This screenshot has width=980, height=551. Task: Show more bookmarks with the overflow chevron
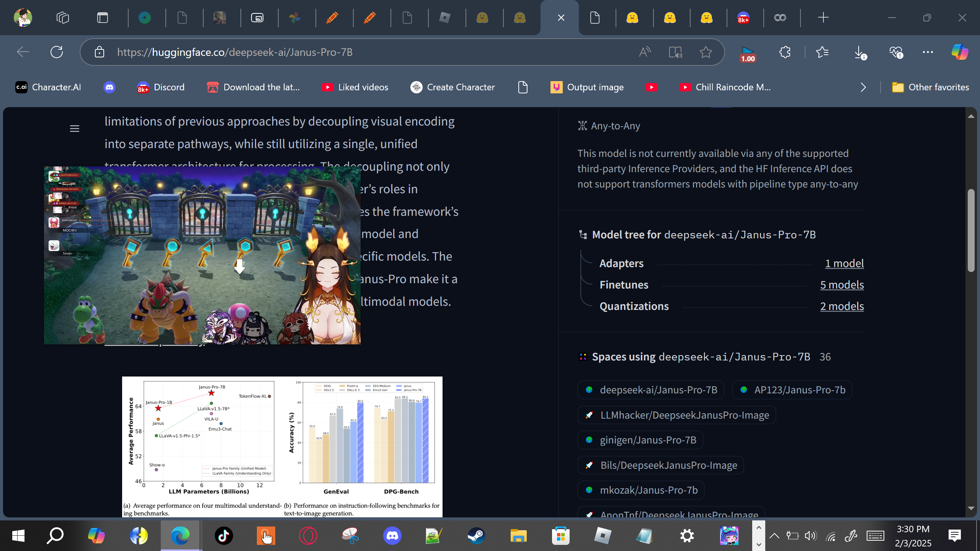pyautogui.click(x=863, y=87)
